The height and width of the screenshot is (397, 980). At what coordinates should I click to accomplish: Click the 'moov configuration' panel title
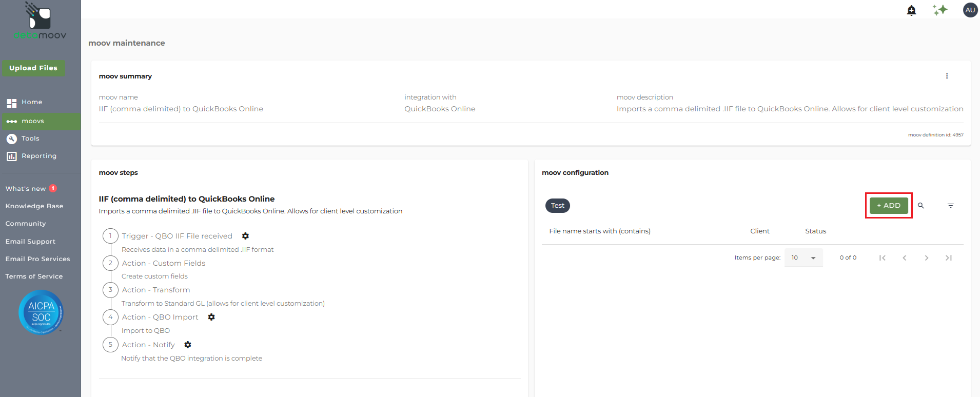(575, 173)
